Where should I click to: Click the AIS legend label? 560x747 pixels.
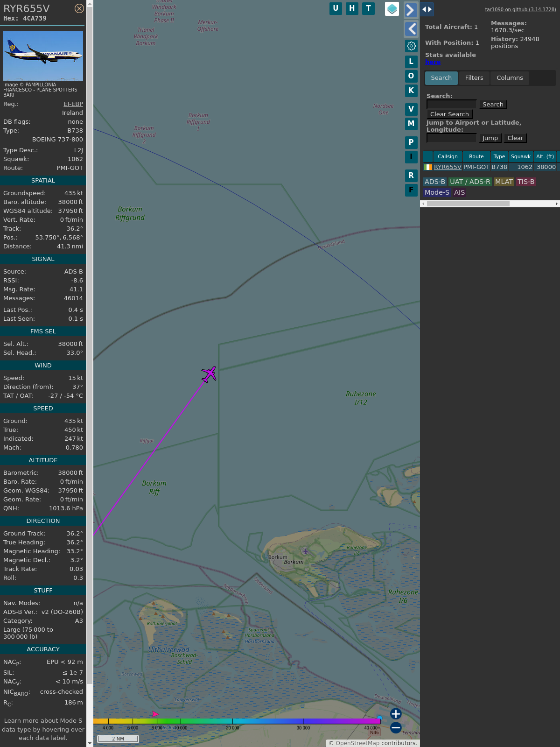[x=460, y=193]
